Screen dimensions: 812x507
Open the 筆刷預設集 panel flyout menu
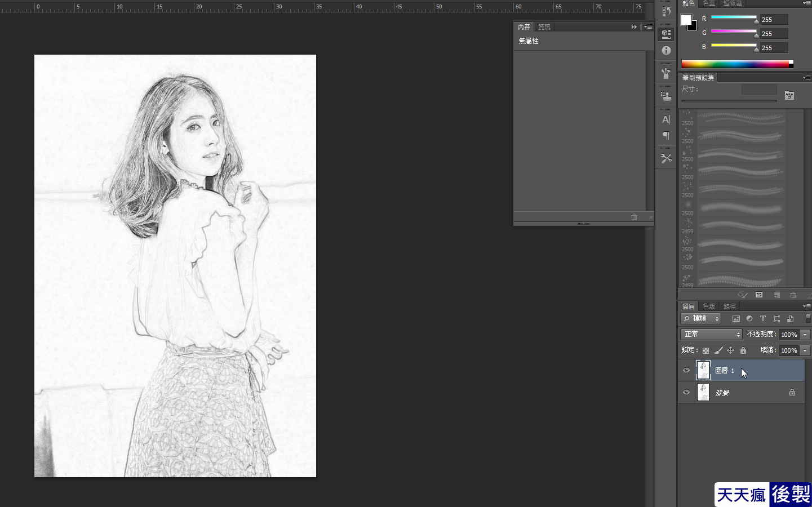806,78
